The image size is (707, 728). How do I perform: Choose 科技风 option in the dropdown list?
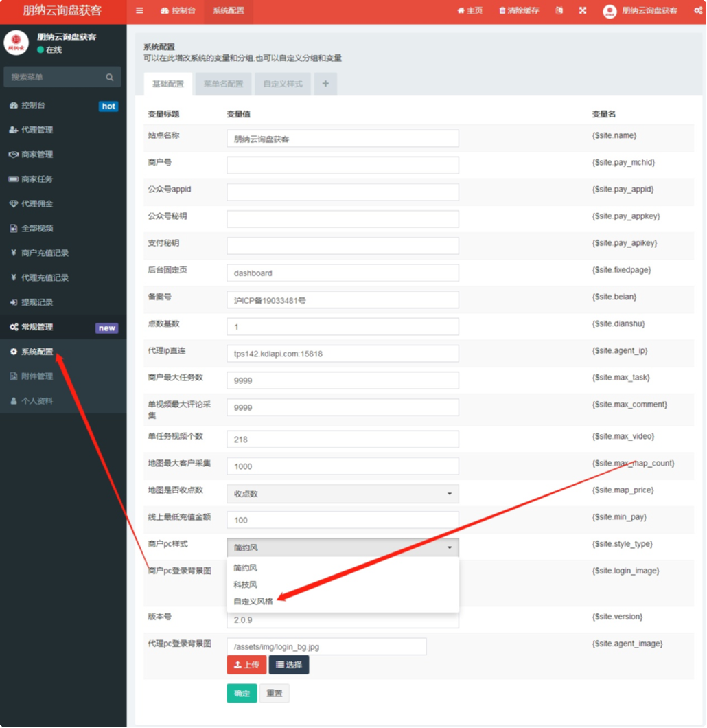[x=343, y=584]
